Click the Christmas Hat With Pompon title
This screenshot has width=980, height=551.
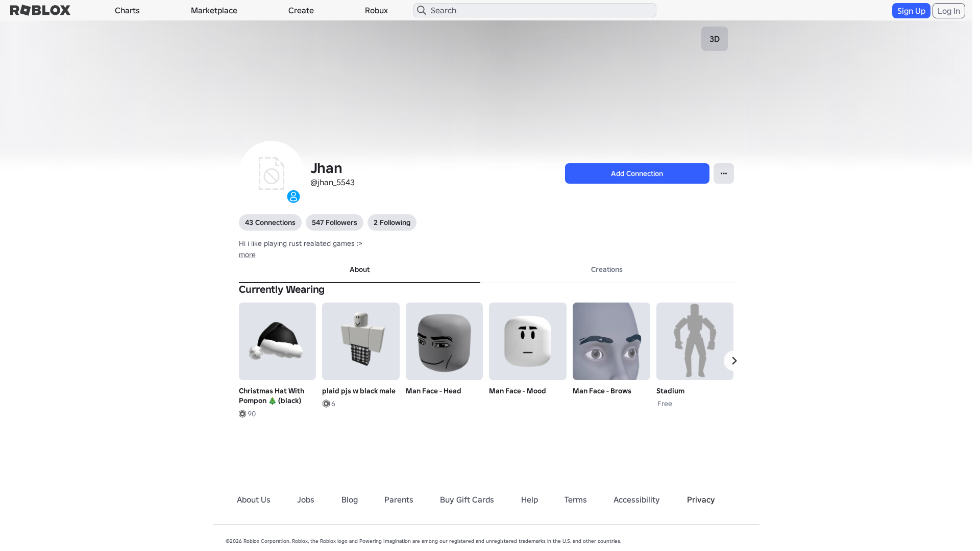click(x=272, y=396)
